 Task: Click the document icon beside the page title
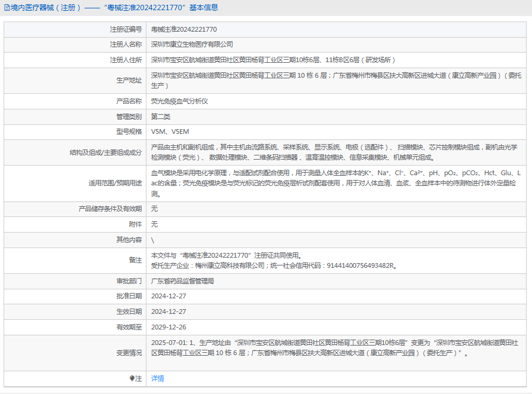[x=7, y=7]
